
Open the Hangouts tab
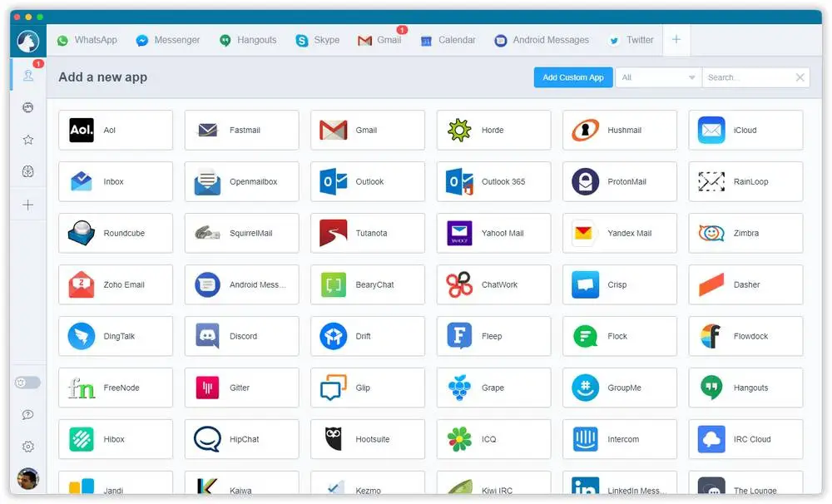click(x=248, y=40)
